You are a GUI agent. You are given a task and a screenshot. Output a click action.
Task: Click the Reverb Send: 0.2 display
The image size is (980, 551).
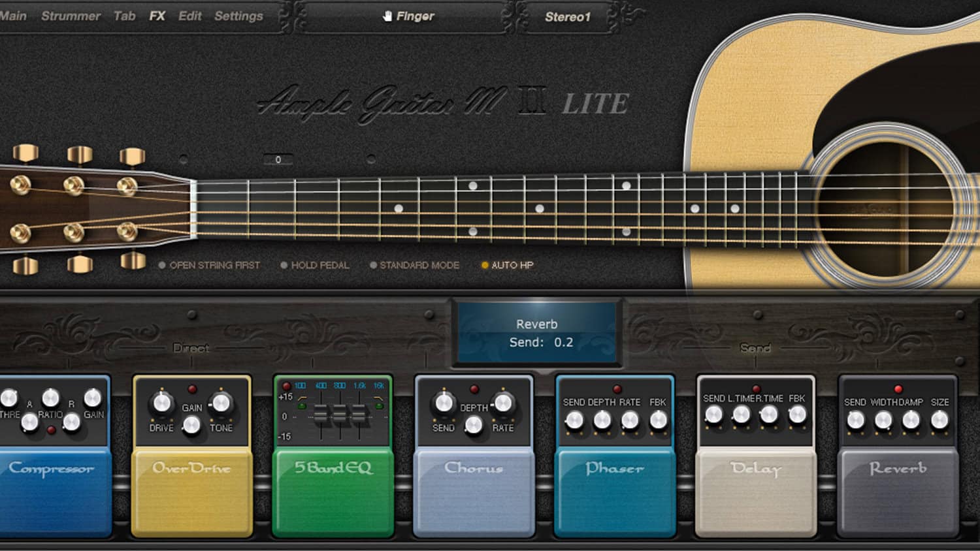pos(537,332)
